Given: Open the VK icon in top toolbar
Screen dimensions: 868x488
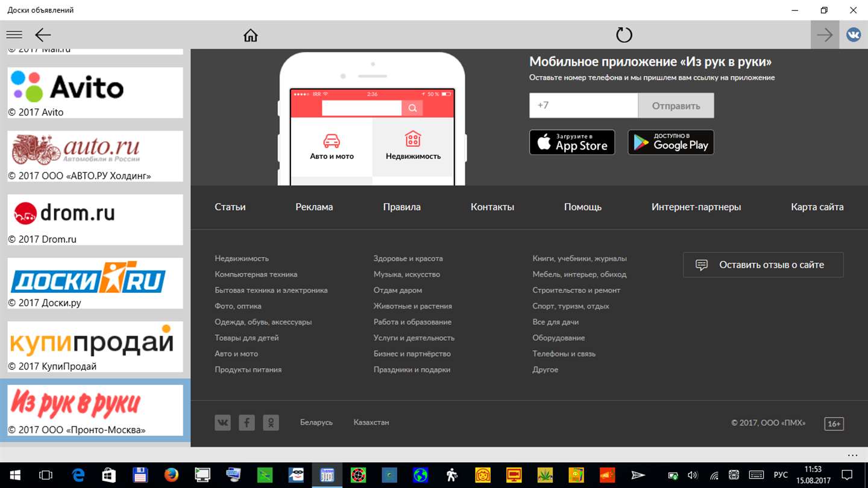Looking at the screenshot, I should click(x=854, y=35).
